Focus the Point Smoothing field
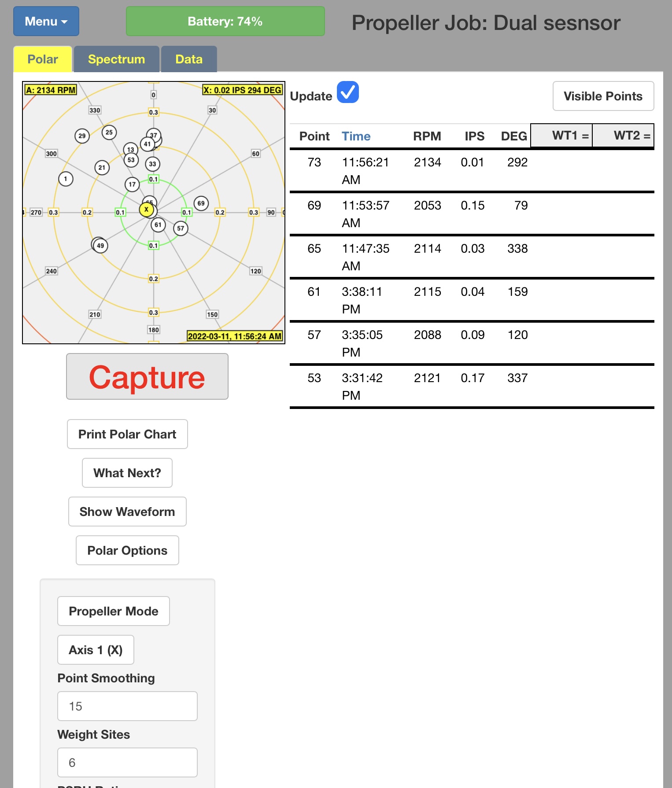The width and height of the screenshot is (672, 788). tap(127, 706)
